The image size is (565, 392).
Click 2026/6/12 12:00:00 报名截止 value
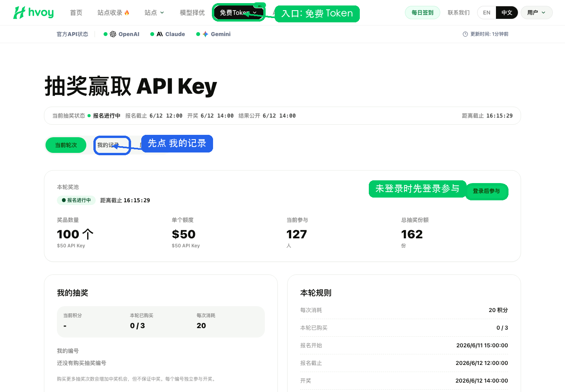pos(482,363)
